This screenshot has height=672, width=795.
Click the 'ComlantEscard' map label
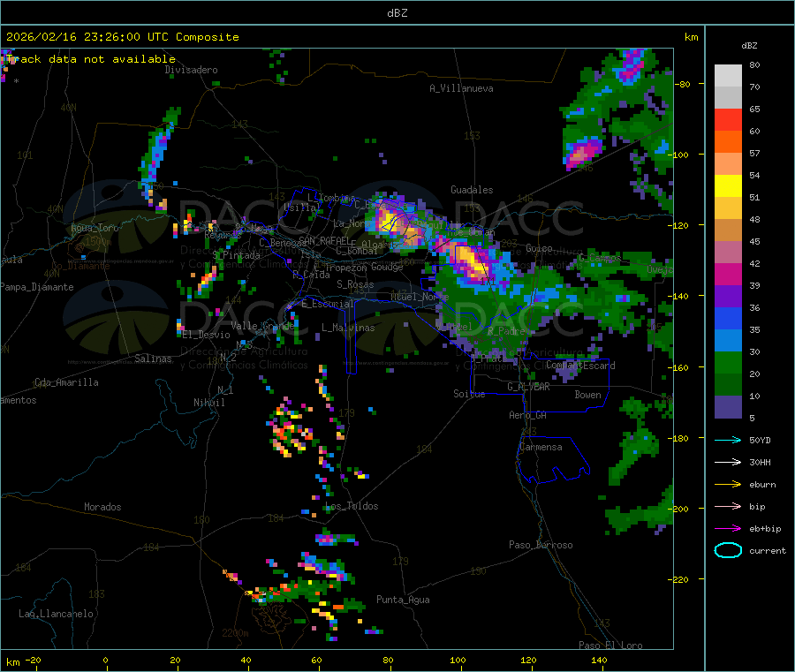pos(580,366)
